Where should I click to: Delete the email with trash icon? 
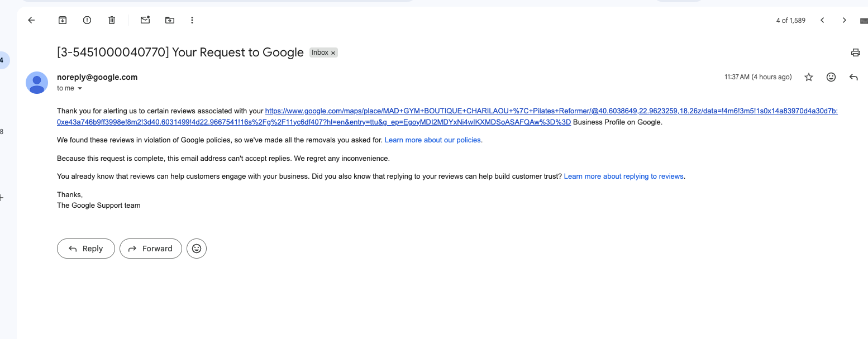(x=112, y=20)
